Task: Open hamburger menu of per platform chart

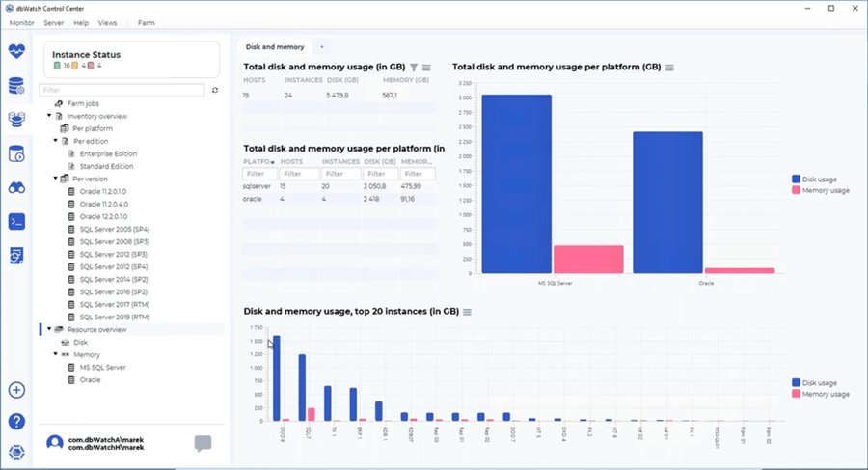Action: (670, 68)
